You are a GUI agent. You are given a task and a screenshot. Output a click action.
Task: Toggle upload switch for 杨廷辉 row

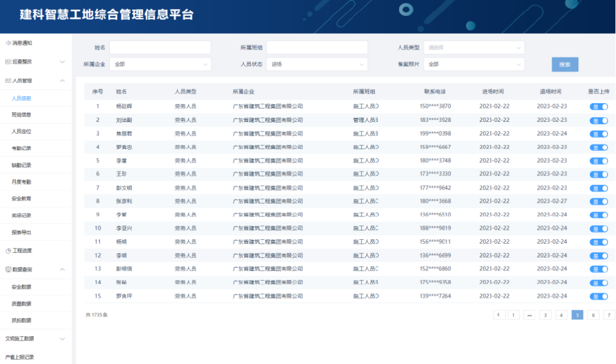point(598,107)
